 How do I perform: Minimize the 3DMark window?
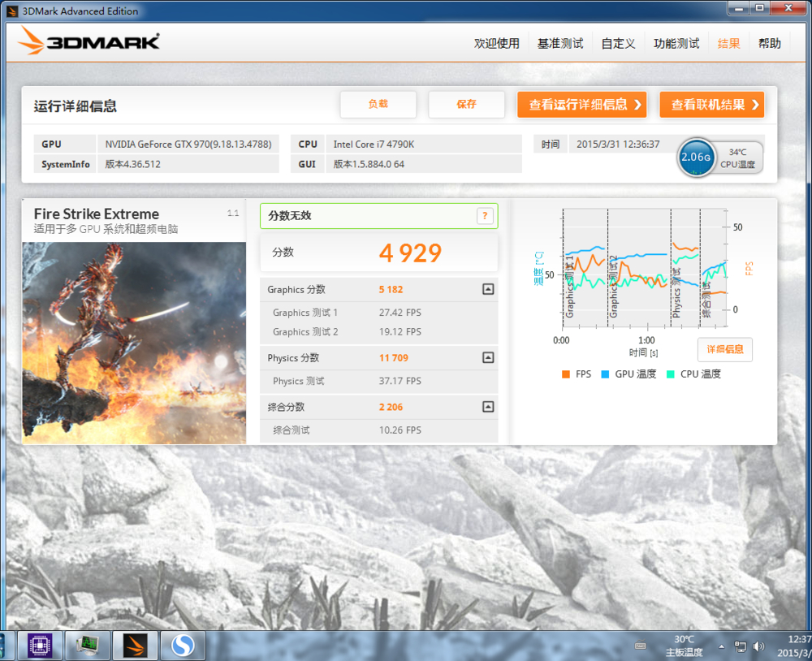tap(739, 8)
